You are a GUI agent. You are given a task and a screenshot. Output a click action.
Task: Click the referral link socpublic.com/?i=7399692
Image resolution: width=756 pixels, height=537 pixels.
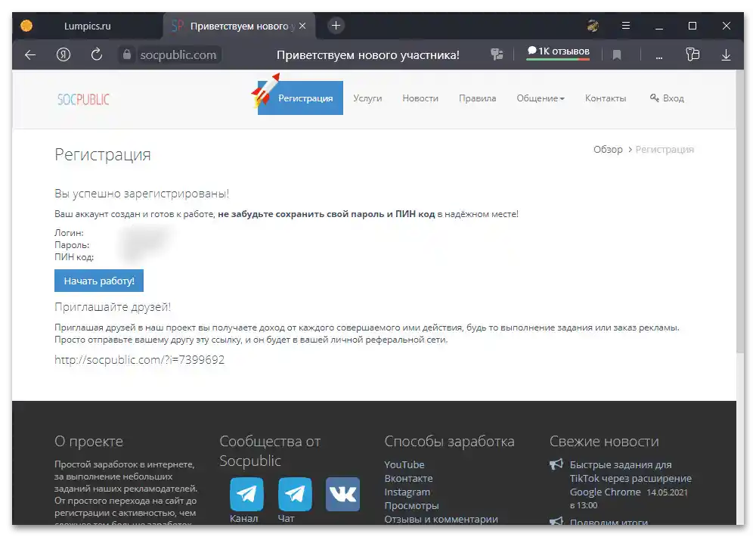pos(139,360)
